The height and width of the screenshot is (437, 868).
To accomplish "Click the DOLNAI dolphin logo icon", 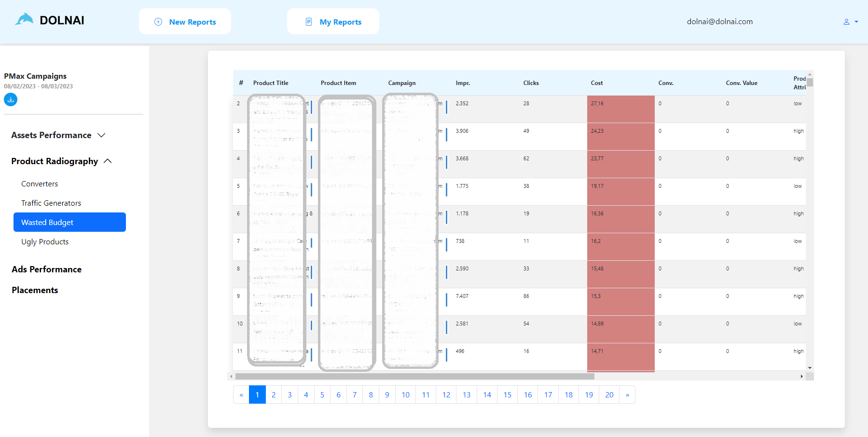I will click(24, 18).
